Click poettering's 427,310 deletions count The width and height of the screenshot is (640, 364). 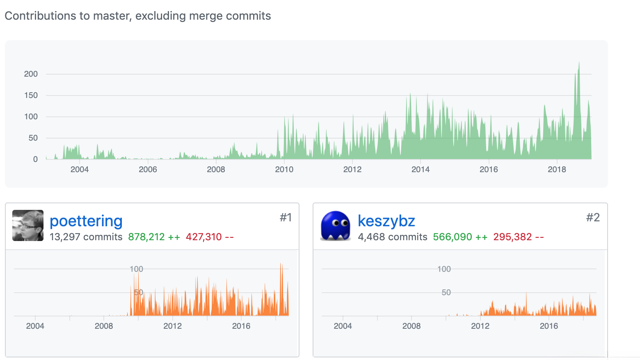[210, 237]
